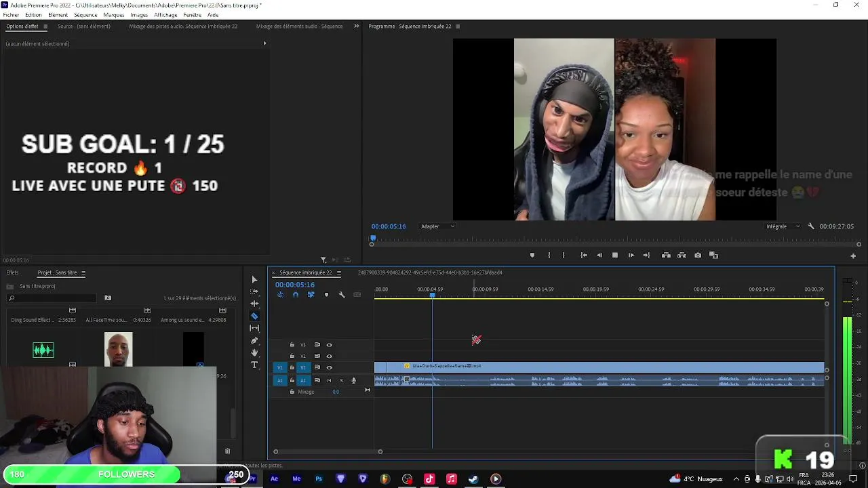
Task: Mark Out point in Program monitor
Action: click(564, 256)
